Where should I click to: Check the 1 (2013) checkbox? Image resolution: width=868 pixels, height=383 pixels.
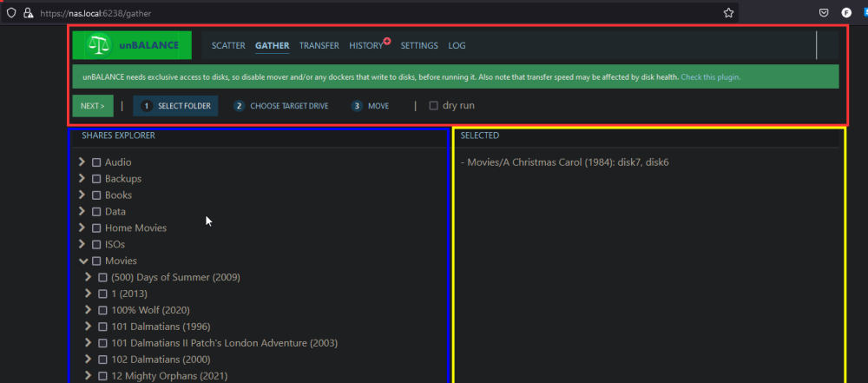(x=102, y=294)
